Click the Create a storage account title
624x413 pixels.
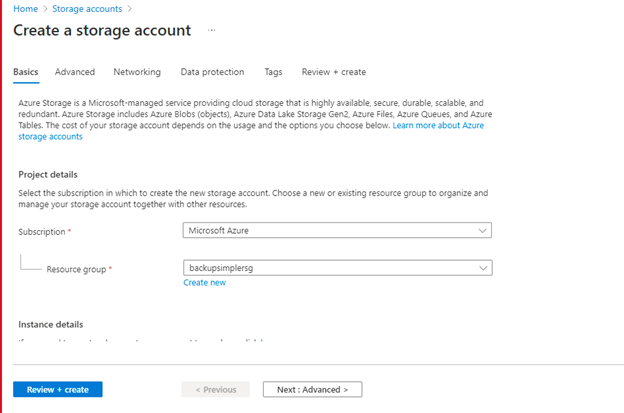coord(102,31)
